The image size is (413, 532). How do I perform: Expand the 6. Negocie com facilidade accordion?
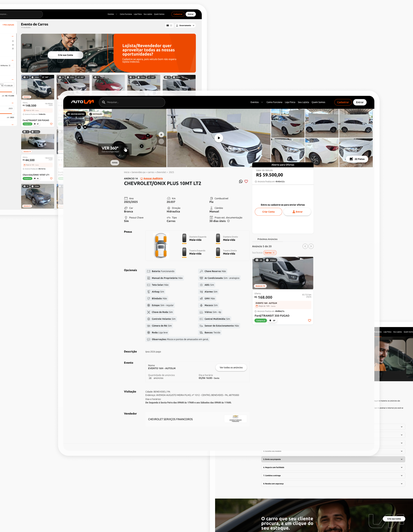pos(333,467)
